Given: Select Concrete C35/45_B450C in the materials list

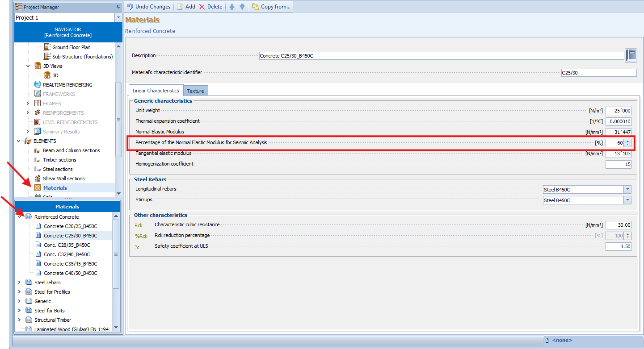Looking at the screenshot, I should pos(70,264).
